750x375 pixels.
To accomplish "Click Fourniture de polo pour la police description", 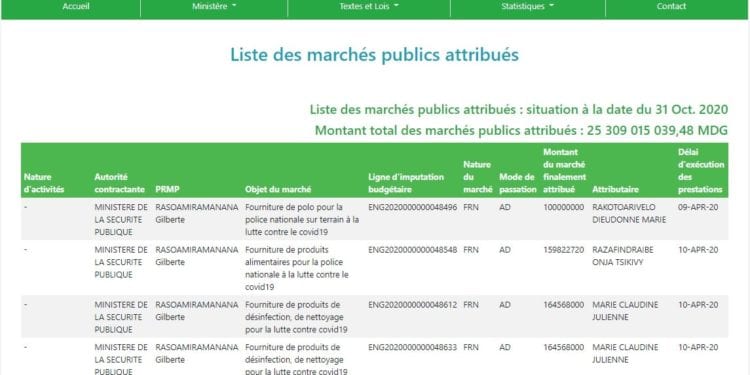I will click(302, 220).
